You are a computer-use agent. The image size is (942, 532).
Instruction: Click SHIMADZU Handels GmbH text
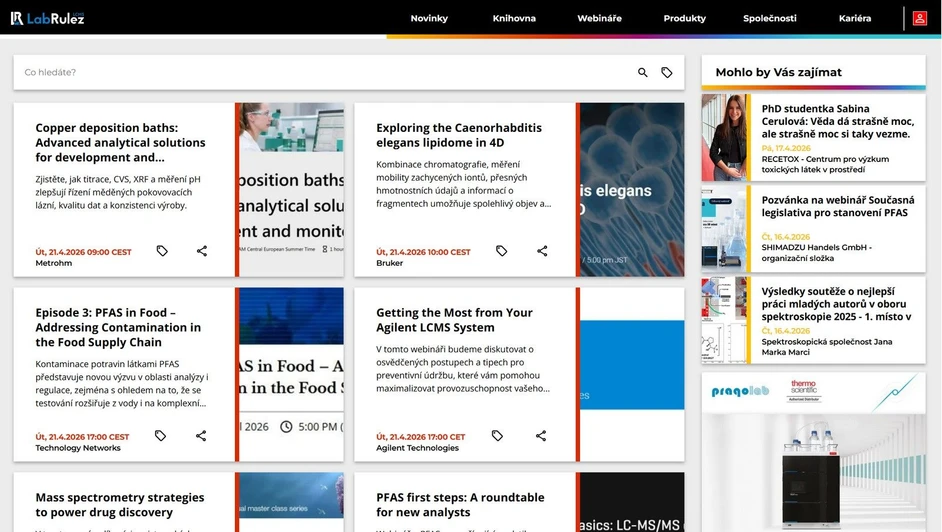[x=816, y=253]
